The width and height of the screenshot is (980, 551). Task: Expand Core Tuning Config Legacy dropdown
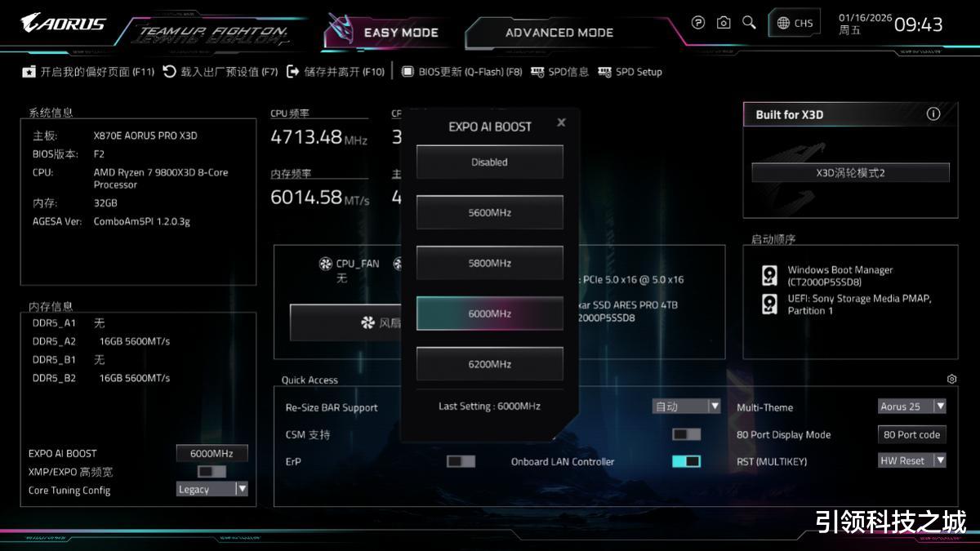coord(212,489)
